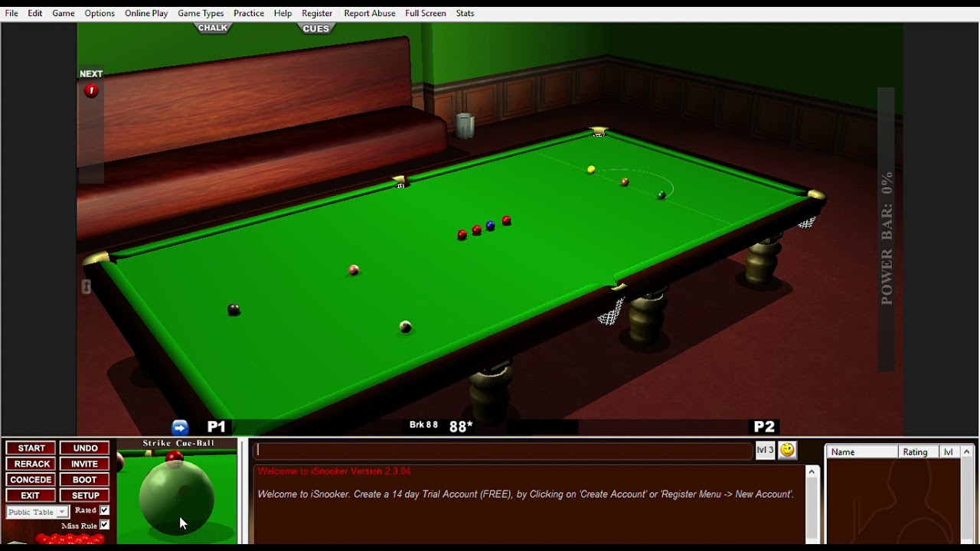The width and height of the screenshot is (980, 551).
Task: Sort player list by Name column
Action: click(x=862, y=452)
